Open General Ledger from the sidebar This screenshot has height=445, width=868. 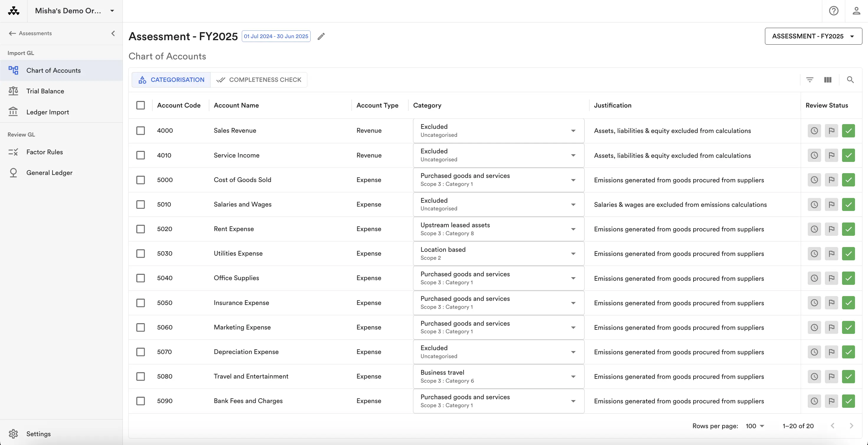50,173
